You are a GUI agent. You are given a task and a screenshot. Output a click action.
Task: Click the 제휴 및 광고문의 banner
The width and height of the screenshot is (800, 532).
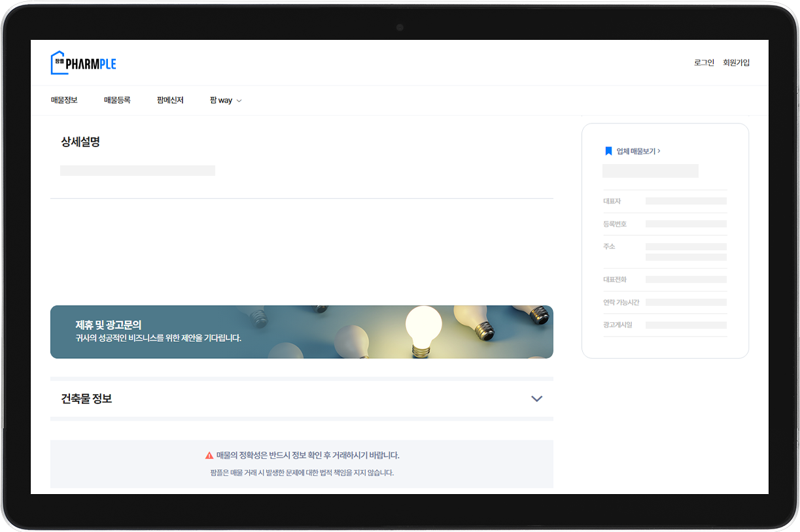(x=302, y=332)
